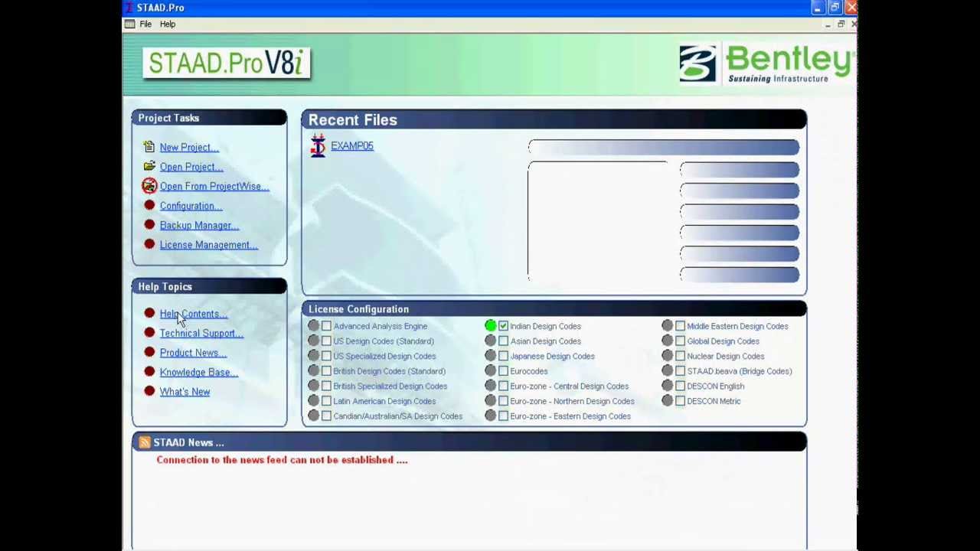980x551 pixels.
Task: Tick the Eurocodes checkbox
Action: 503,371
